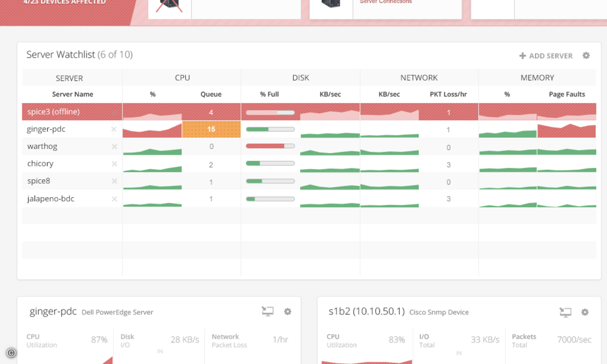Click warthog CPU percent sparkline
Image resolution: width=607 pixels, height=364 pixels.
tap(152, 151)
